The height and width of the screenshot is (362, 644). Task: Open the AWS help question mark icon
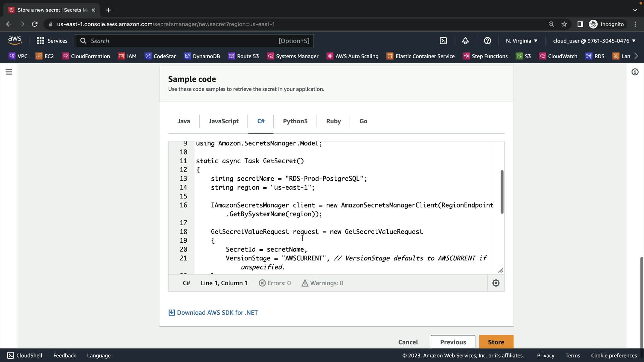(487, 41)
